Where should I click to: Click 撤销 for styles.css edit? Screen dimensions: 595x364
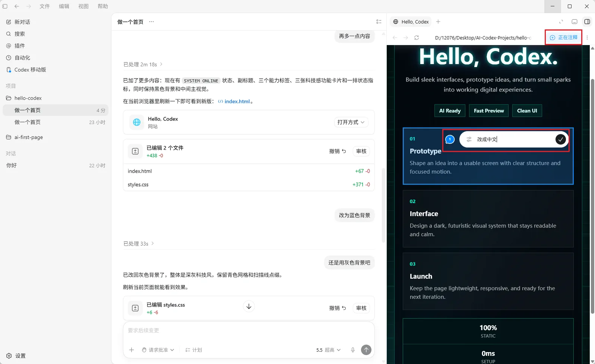338,308
